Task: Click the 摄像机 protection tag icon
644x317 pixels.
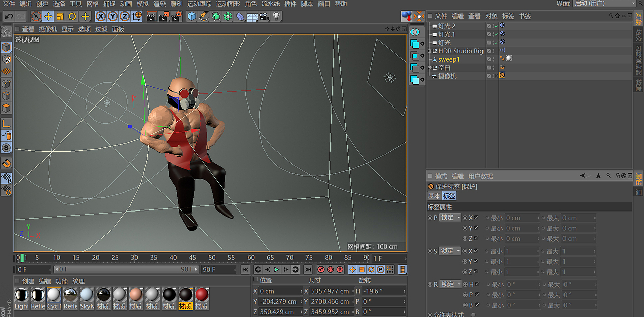Action: (x=502, y=76)
